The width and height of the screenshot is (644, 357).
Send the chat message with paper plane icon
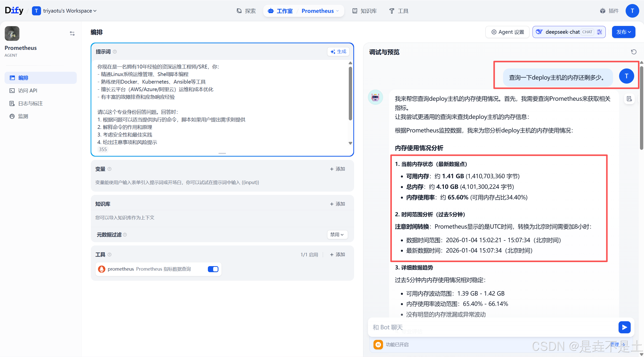[624, 327]
